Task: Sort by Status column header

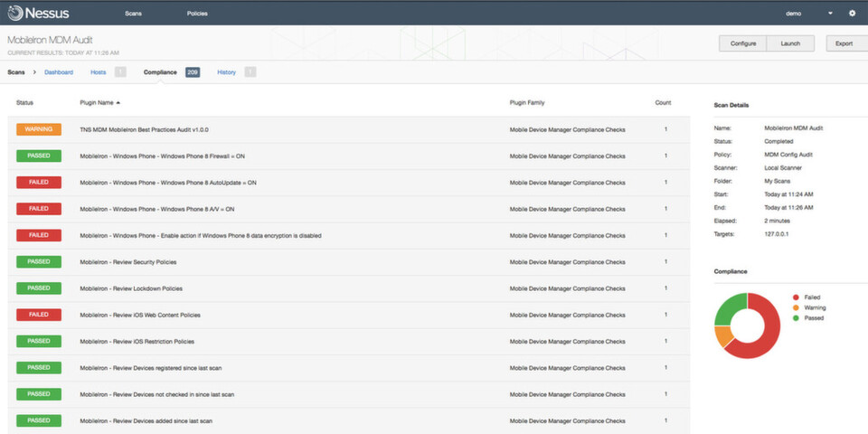Action: pyautogui.click(x=25, y=102)
